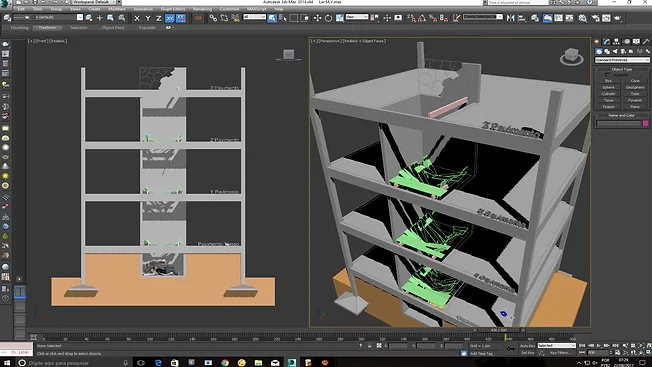Viewport: 652px width, 367px height.
Task: Open the Hierarchy panel tab
Action: [x=616, y=41]
